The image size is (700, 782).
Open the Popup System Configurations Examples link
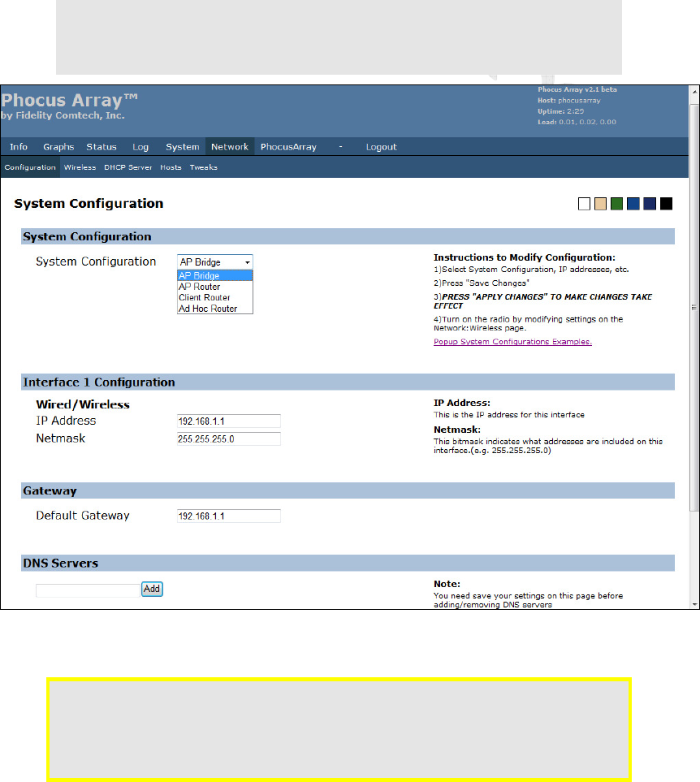point(512,342)
